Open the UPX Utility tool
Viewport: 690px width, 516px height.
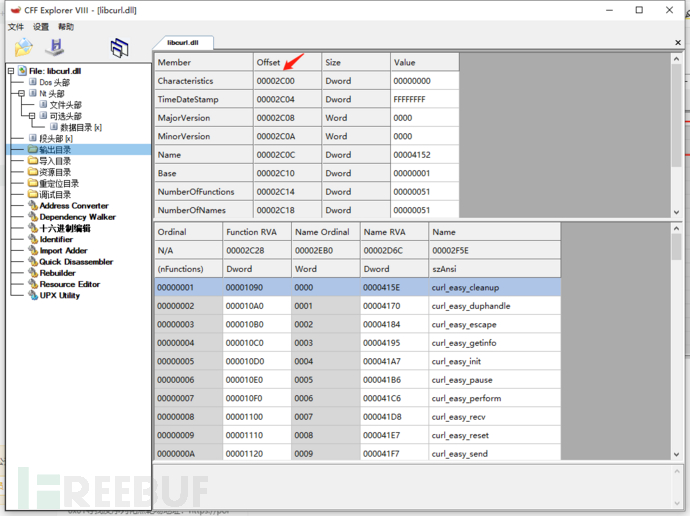pos(60,296)
